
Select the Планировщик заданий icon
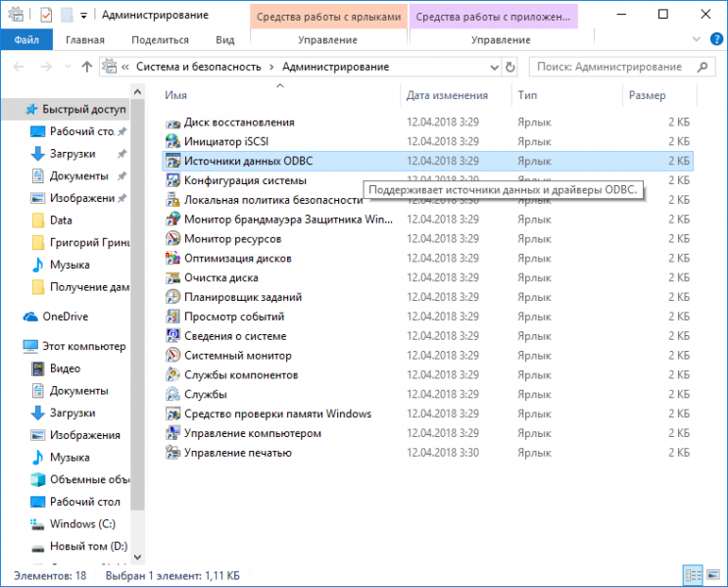(x=172, y=297)
